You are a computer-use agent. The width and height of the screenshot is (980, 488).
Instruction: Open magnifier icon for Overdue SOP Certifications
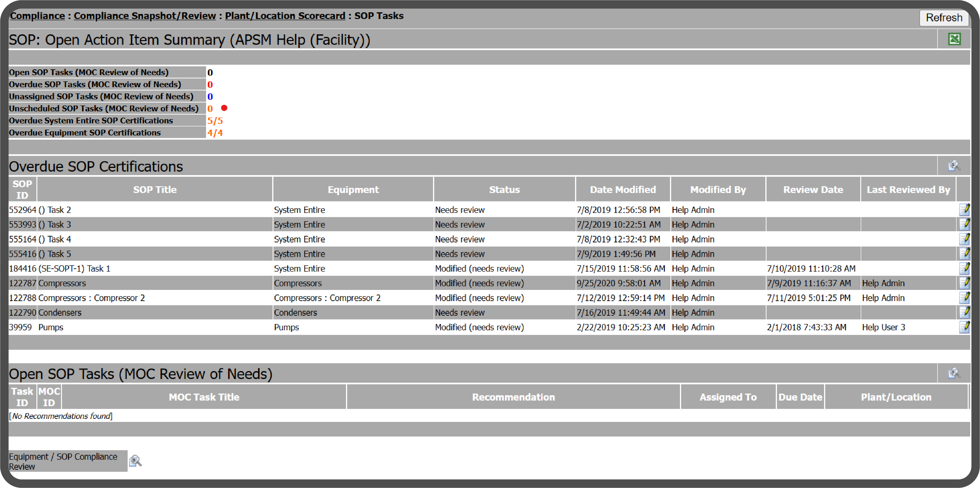point(954,166)
